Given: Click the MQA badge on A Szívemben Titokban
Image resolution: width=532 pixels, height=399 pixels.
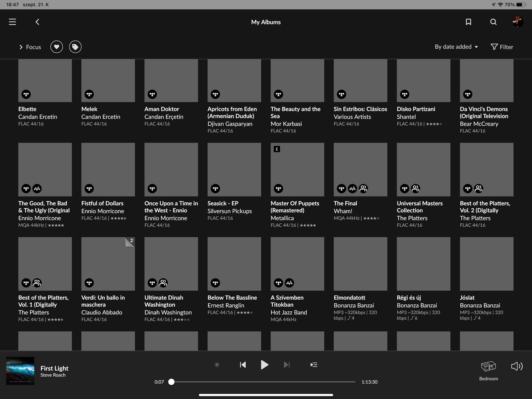Looking at the screenshot, I should pyautogui.click(x=289, y=283).
